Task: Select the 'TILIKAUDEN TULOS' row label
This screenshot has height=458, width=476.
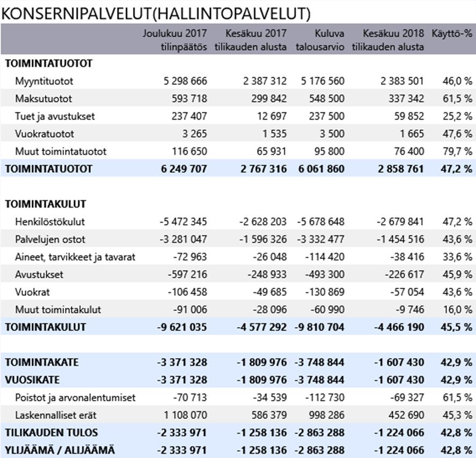Action: point(52,433)
